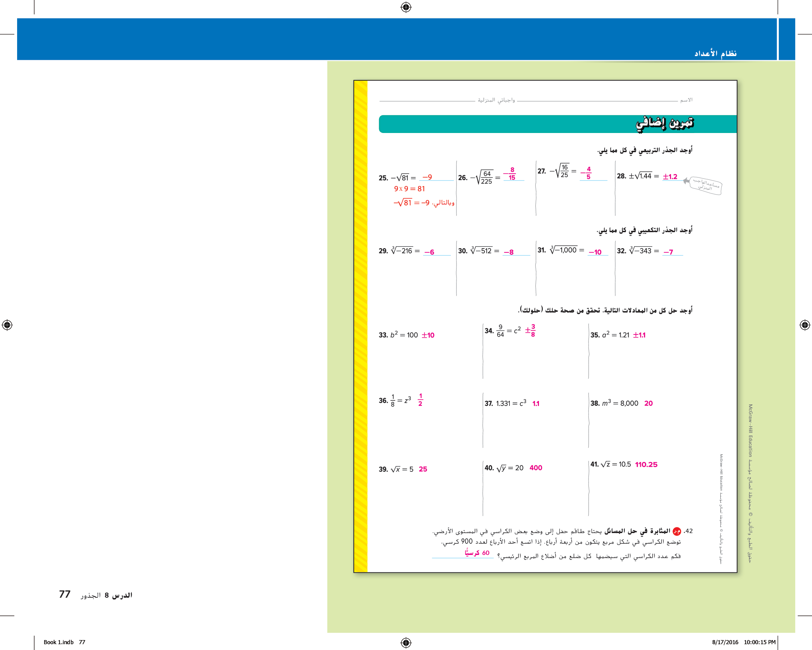Select the 110.25 answer in problem 41
The width and height of the screenshot is (812, 650).
tap(646, 464)
